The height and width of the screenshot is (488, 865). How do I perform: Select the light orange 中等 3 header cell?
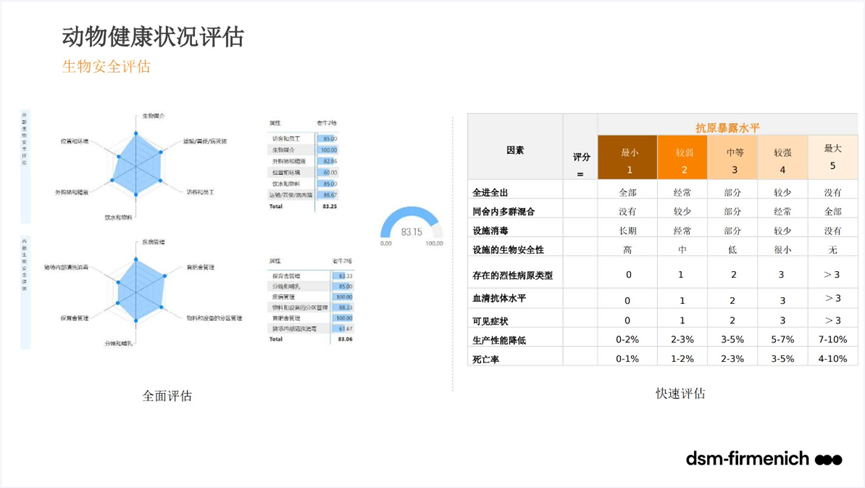(x=733, y=158)
